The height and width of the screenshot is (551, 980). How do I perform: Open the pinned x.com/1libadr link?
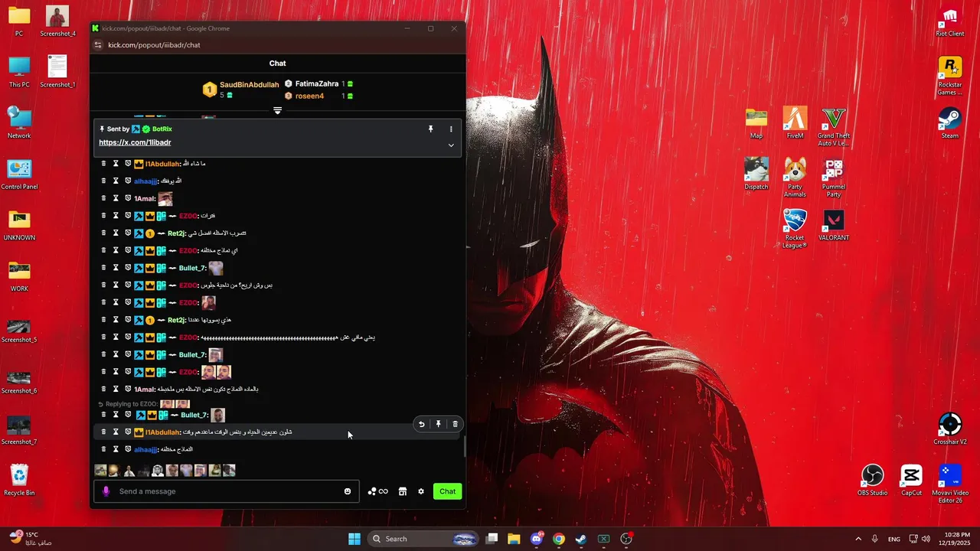[135, 142]
